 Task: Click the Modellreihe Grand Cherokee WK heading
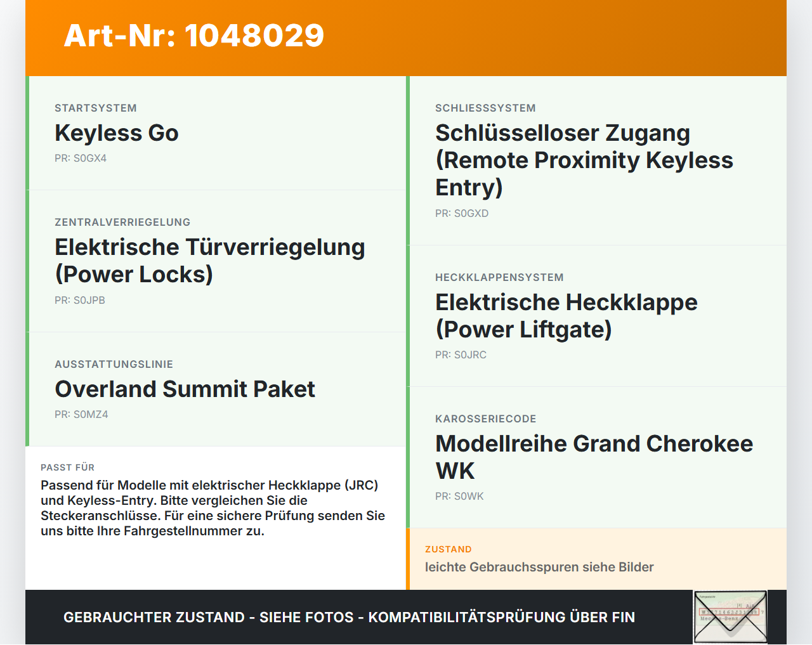point(594,457)
